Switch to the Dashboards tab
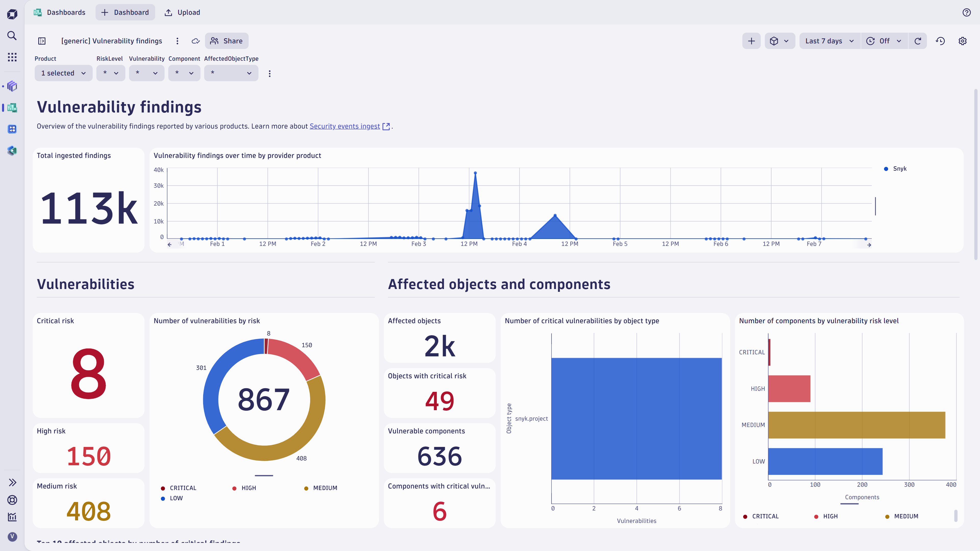The image size is (980, 551). (x=60, y=12)
